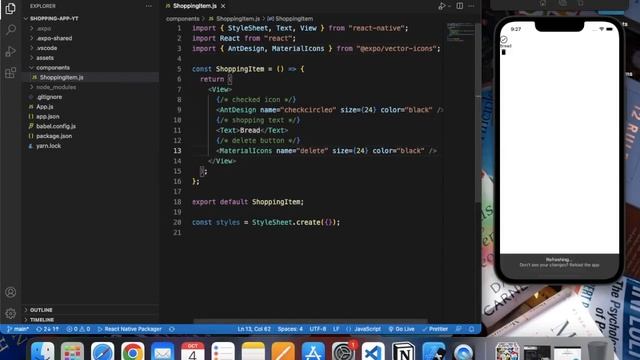Click Ln 13, Col 62 cursor position

click(x=254, y=329)
